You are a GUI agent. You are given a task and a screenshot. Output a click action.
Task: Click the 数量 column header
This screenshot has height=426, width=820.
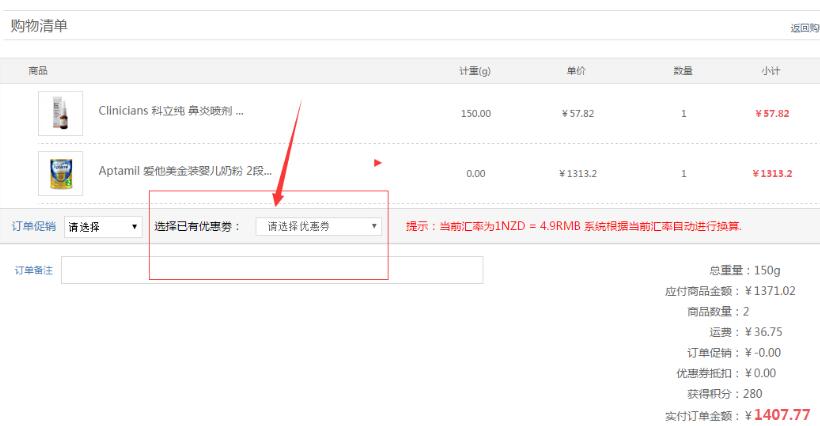coord(683,71)
